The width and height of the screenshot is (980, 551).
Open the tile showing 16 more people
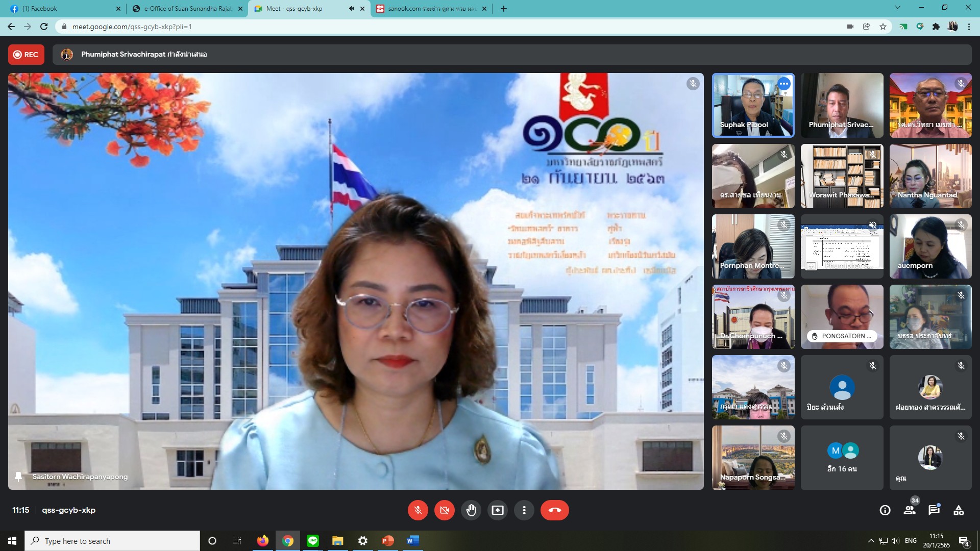[x=842, y=458]
